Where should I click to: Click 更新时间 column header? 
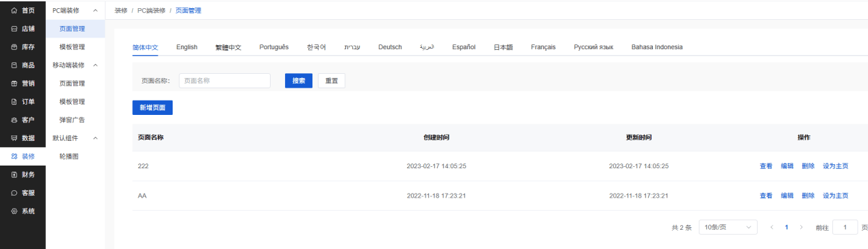click(638, 137)
